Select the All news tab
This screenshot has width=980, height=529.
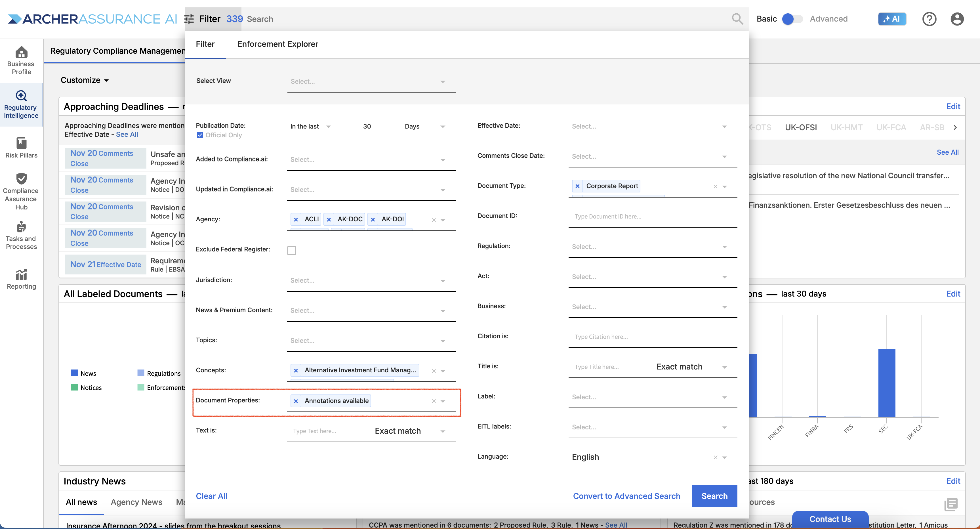click(x=81, y=502)
